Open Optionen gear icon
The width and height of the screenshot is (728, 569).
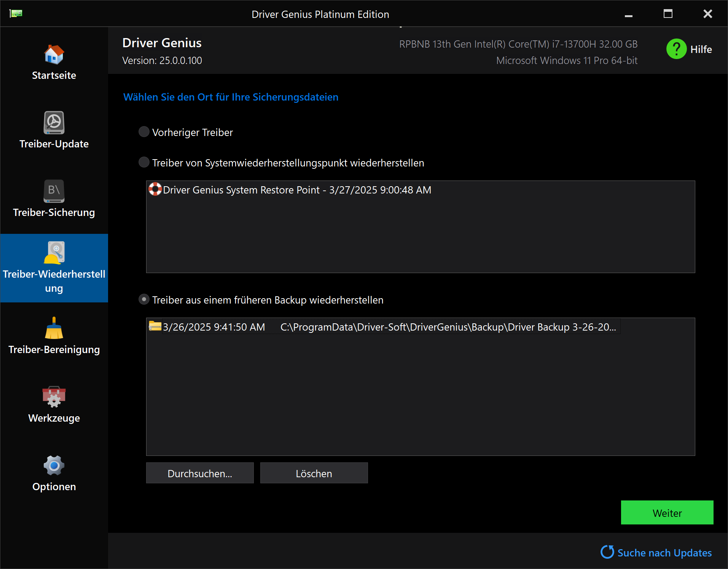54,465
